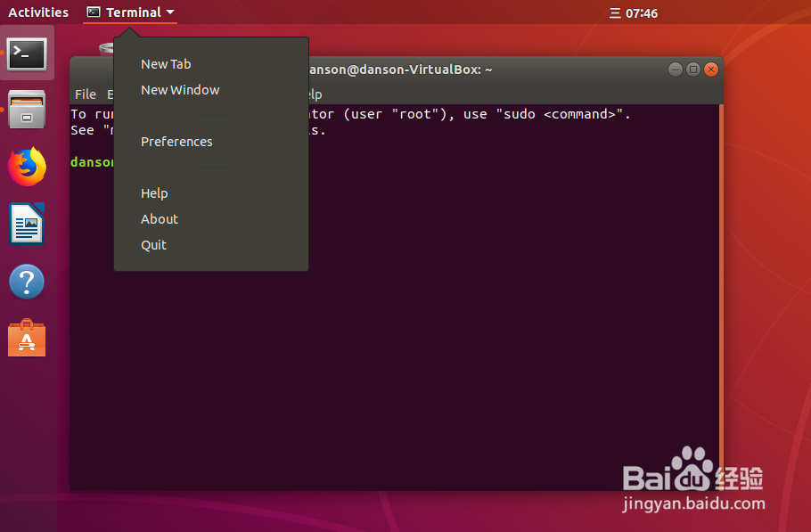The image size is (811, 532).
Task: Open Ubuntu Software from the dock
Action: (x=27, y=338)
